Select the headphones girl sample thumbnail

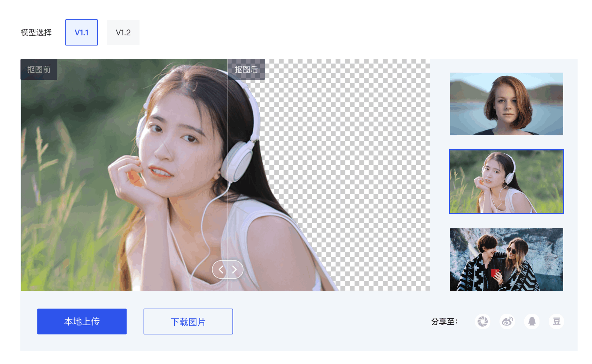[506, 181]
